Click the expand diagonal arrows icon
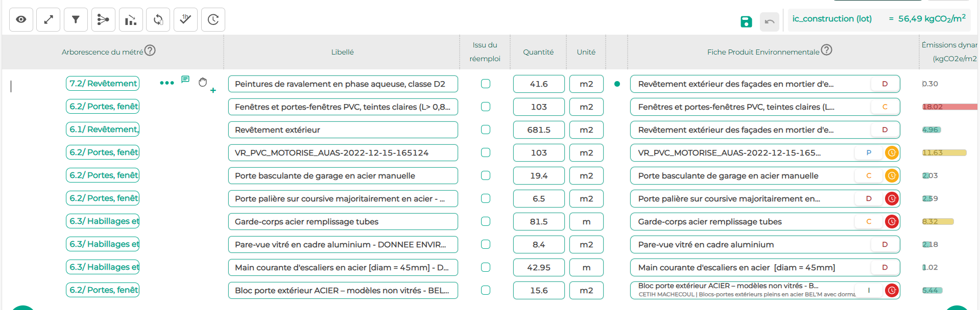Image resolution: width=980 pixels, height=310 pixels. click(x=49, y=20)
